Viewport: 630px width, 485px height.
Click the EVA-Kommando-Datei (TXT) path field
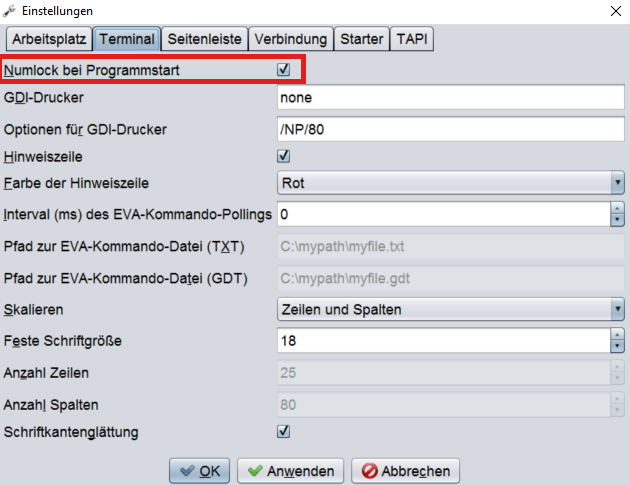[450, 246]
